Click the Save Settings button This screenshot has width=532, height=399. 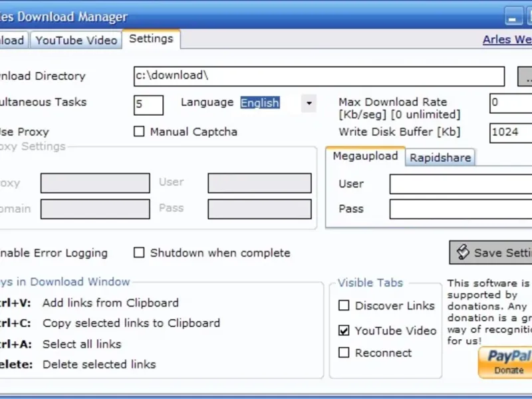(x=491, y=253)
